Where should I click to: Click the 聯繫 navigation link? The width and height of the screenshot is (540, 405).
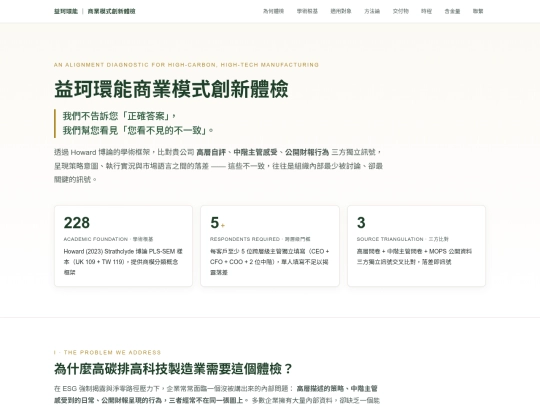click(478, 11)
